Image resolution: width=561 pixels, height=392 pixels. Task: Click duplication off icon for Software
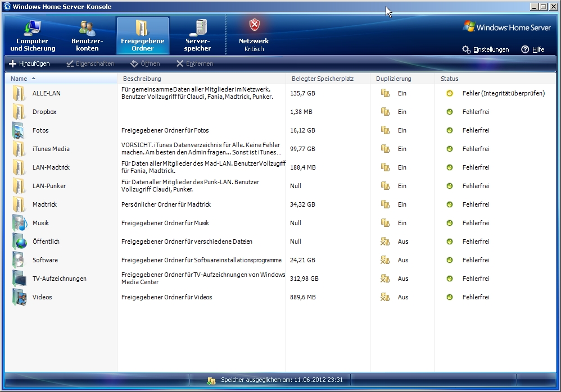[x=385, y=261]
